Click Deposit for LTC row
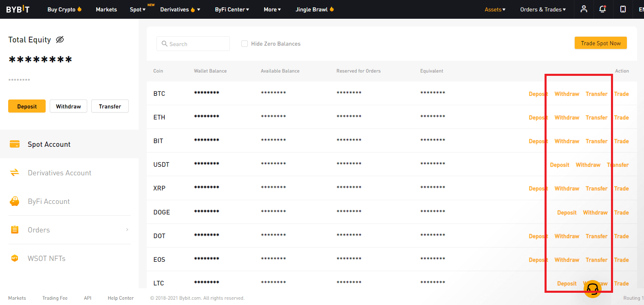Viewport: 644px width, 305px height. tap(567, 283)
